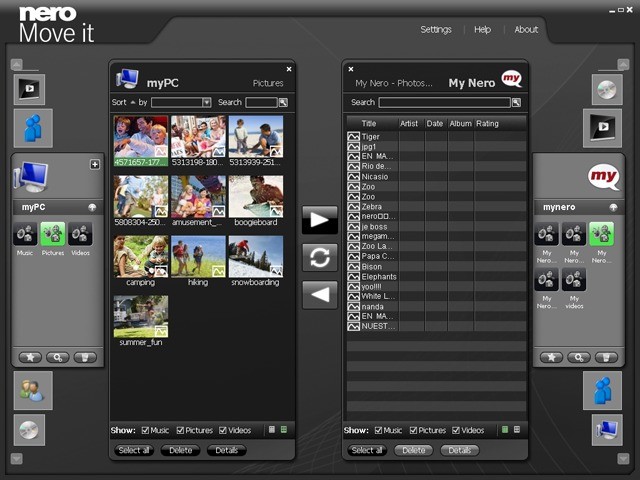The height and width of the screenshot is (480, 640).
Task: Click the search magnifier in myPC panel
Action: click(x=283, y=102)
